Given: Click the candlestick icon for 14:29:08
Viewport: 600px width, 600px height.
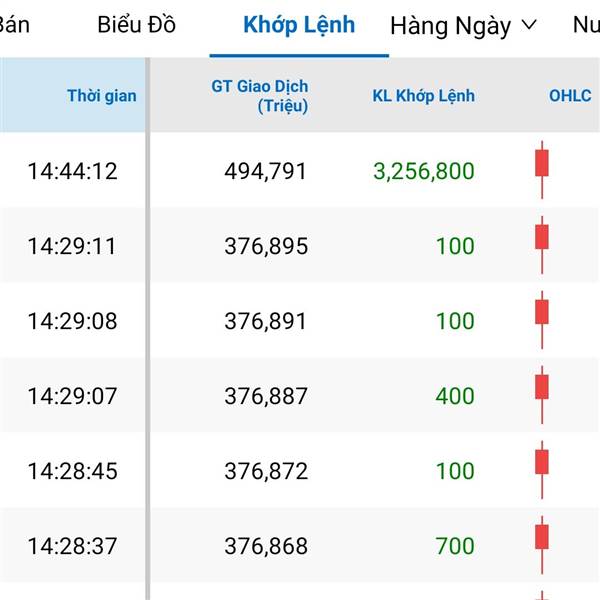Looking at the screenshot, I should click(x=542, y=320).
